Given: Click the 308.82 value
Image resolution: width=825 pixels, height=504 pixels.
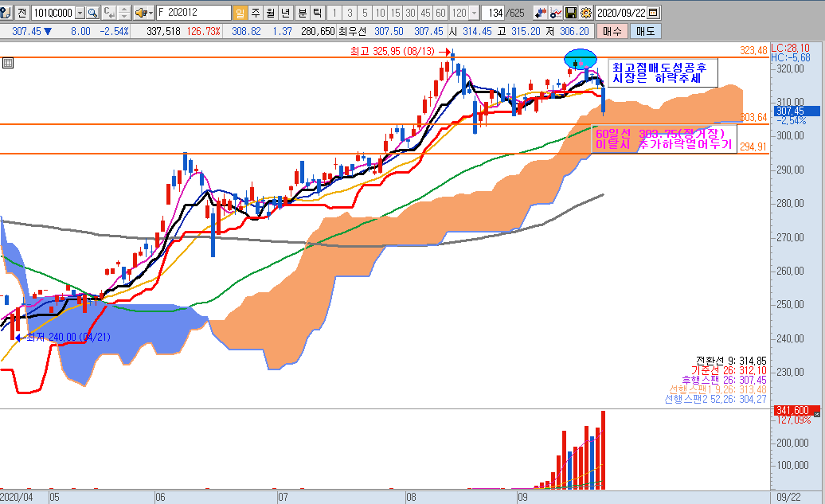Looking at the screenshot, I should [x=246, y=32].
